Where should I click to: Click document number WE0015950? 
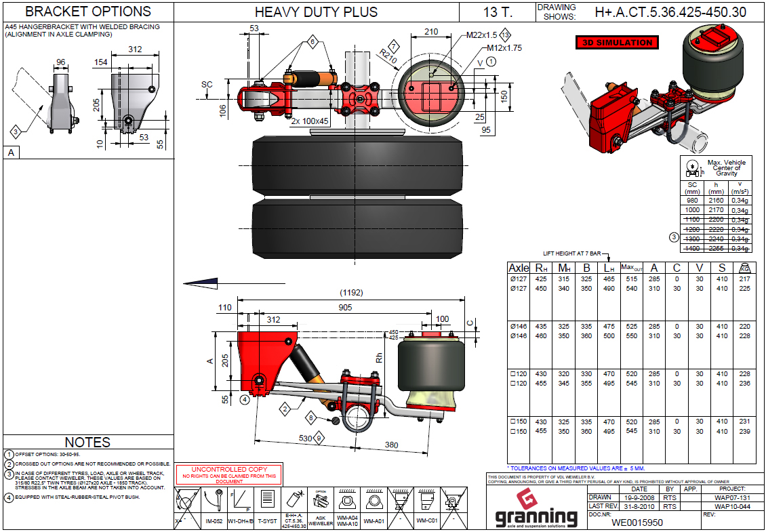tap(637, 523)
